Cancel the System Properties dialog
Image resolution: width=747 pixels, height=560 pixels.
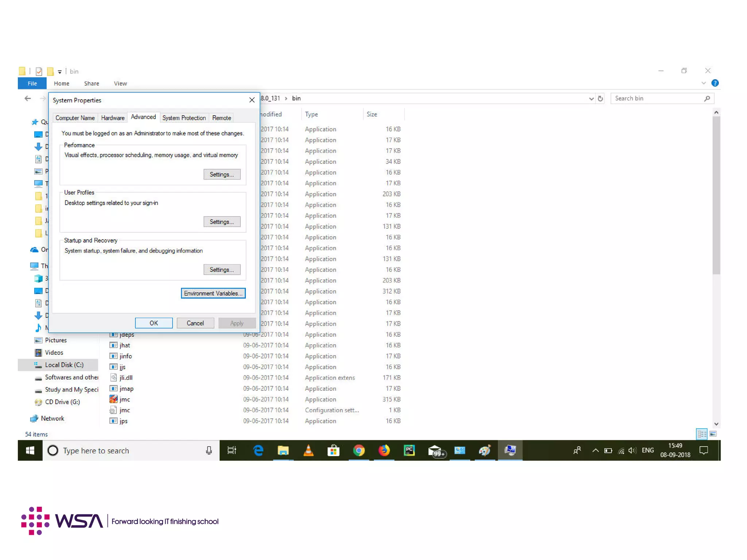coord(195,323)
